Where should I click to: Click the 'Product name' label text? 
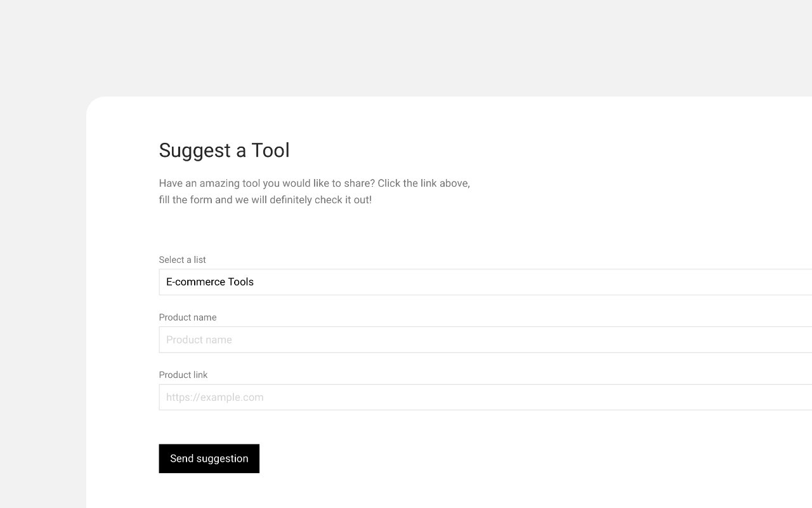point(188,317)
